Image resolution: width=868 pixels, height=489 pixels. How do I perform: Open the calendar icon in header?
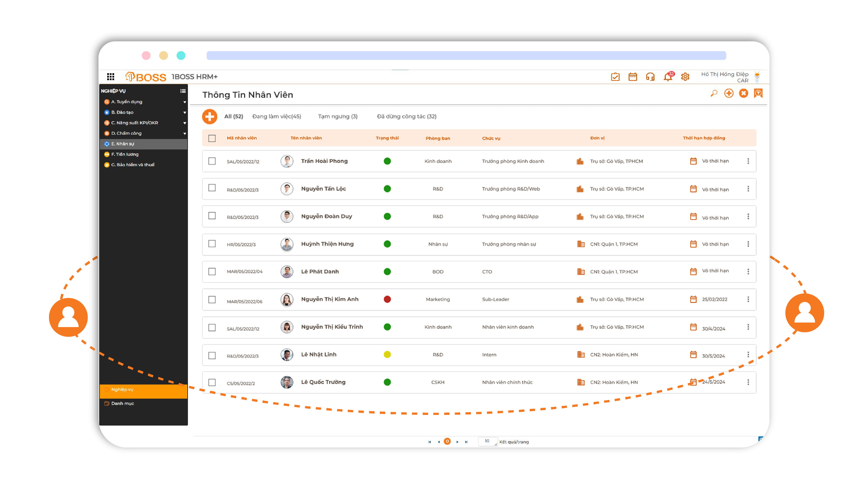point(633,76)
